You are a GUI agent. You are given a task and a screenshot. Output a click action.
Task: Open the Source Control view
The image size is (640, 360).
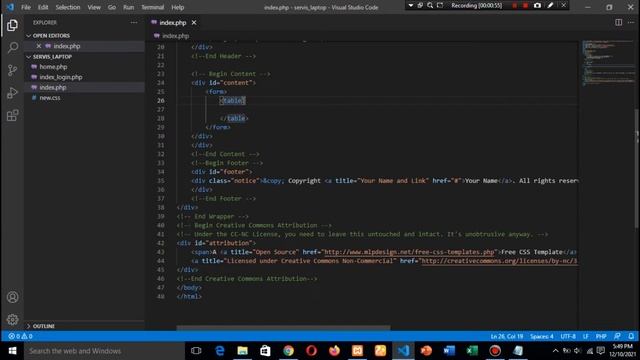(x=12, y=70)
